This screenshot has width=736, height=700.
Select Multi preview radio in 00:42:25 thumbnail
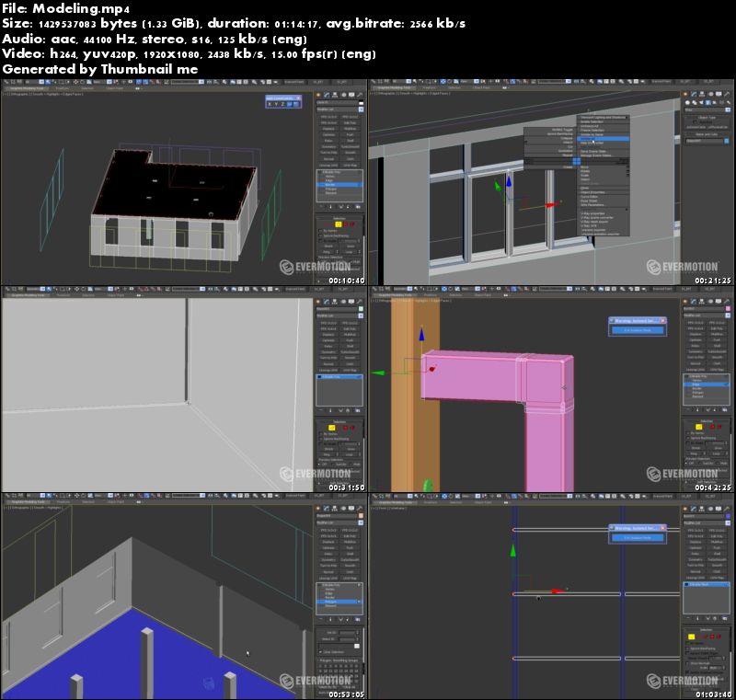point(718,463)
